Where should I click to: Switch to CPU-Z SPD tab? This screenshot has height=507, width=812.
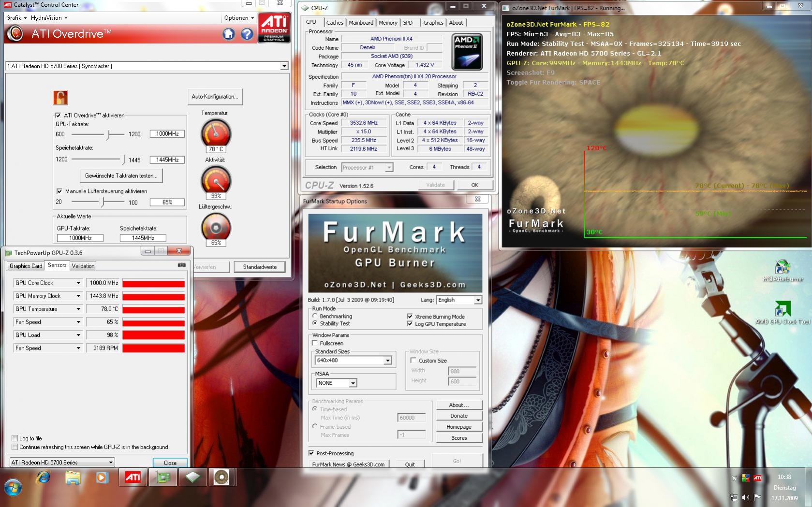408,23
